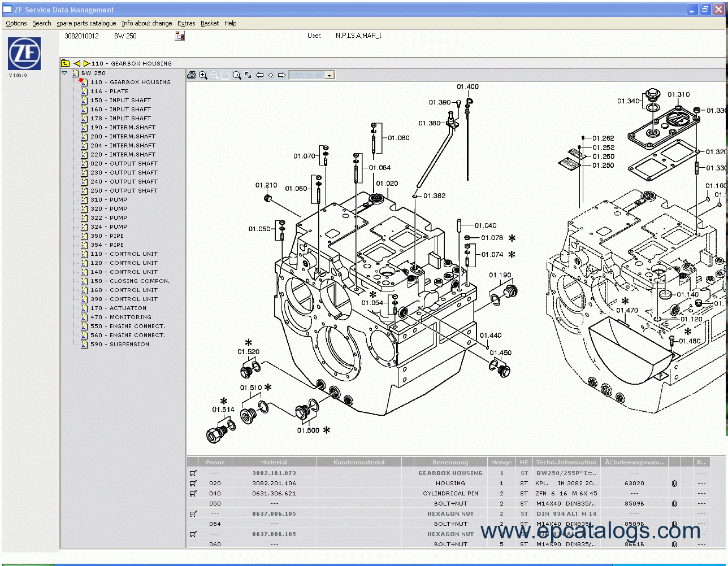728x566 pixels.
Task: Open the Basket menu
Action: tap(210, 23)
